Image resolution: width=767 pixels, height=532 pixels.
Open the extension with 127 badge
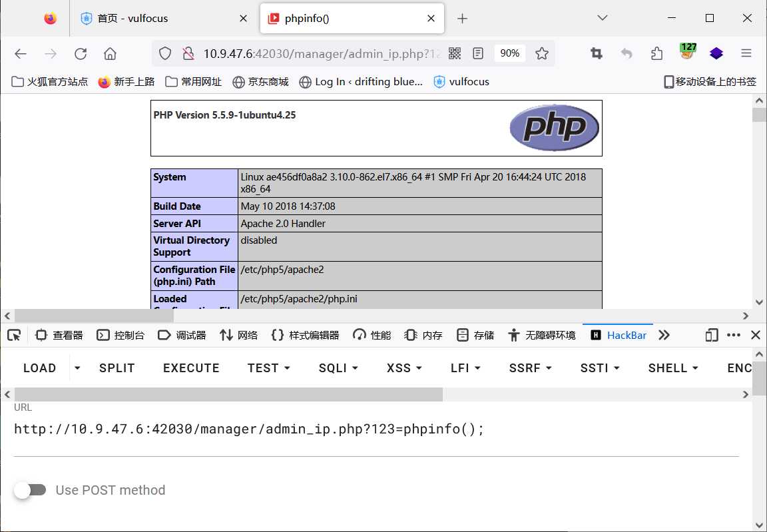[688, 51]
